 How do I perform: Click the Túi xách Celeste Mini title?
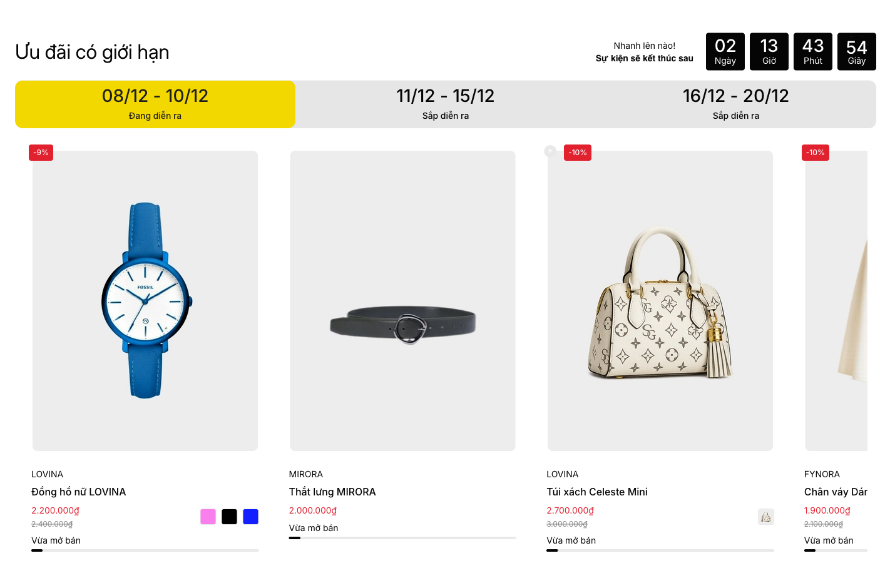[x=597, y=492]
